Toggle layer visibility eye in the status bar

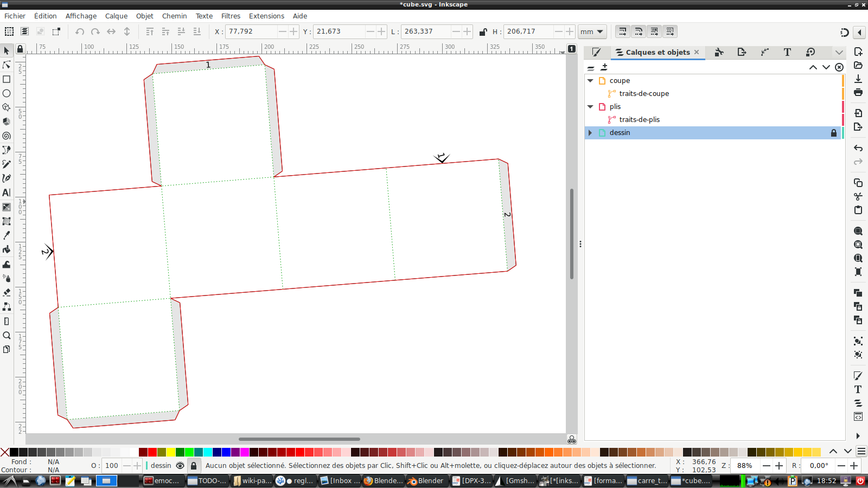(180, 466)
